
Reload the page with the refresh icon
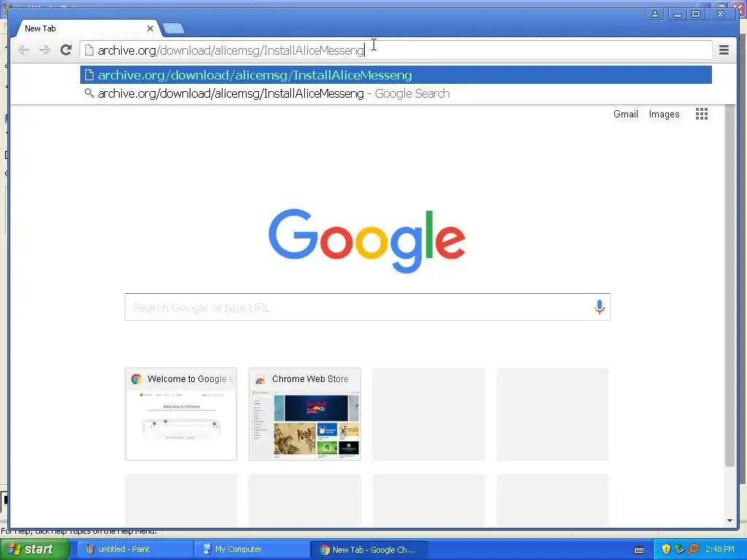coord(66,50)
